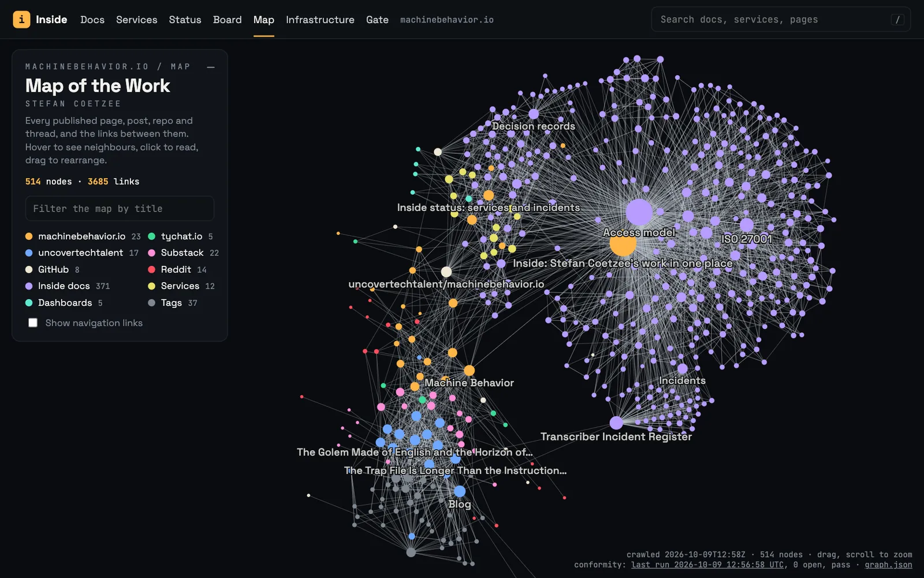The height and width of the screenshot is (578, 924).
Task: Focus the Filter the map by title field
Action: [120, 208]
